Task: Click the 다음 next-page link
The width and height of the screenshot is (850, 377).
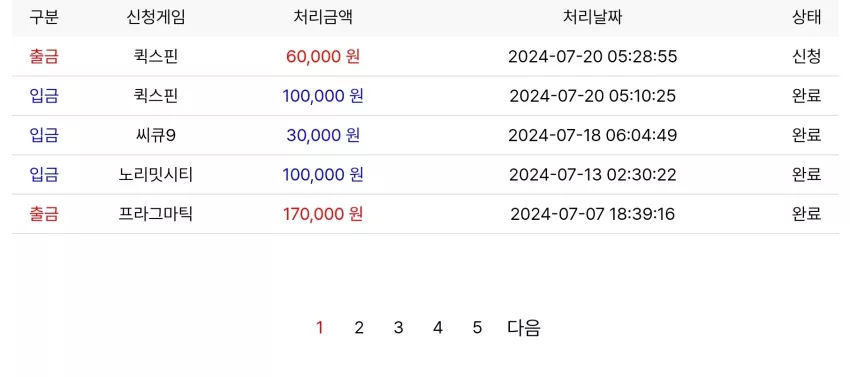Action: [524, 328]
